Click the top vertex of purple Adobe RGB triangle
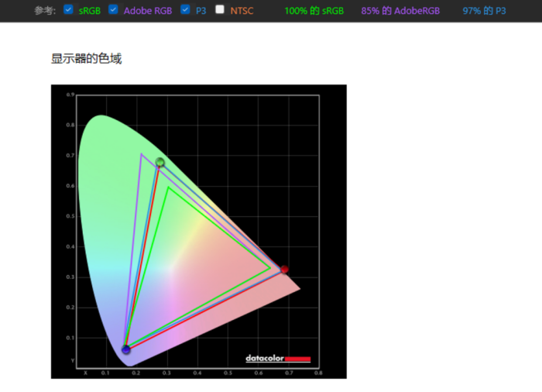Viewport: 542px width, 392px height. click(142, 154)
